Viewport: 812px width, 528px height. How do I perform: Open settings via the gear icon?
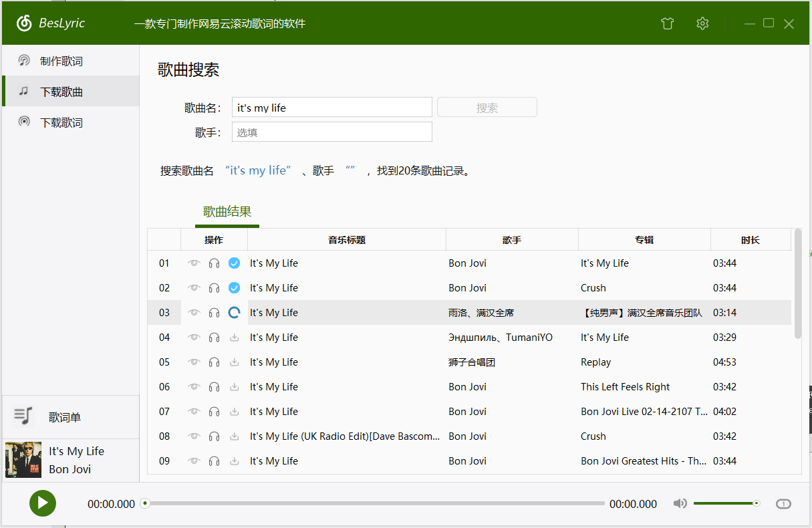click(702, 23)
